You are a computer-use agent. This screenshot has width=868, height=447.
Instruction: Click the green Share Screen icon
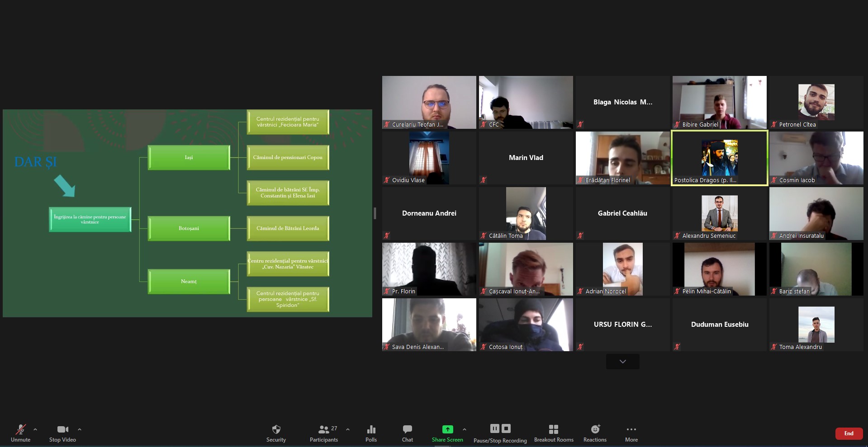tap(447, 429)
